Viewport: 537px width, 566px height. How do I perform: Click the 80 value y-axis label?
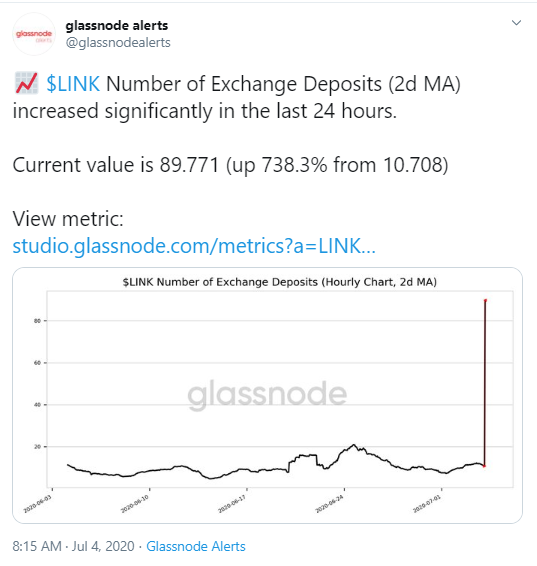coord(37,321)
